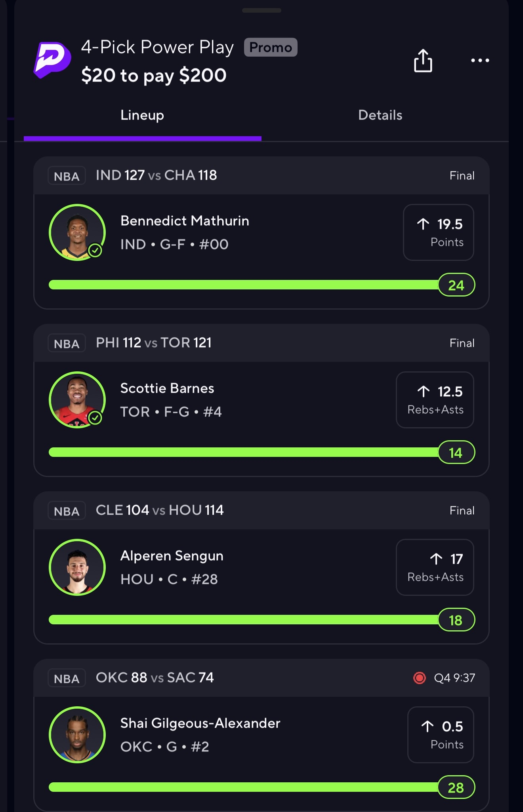Tap the green checkmark on Mathurin's avatar
Screen dimensions: 523x812
95,250
